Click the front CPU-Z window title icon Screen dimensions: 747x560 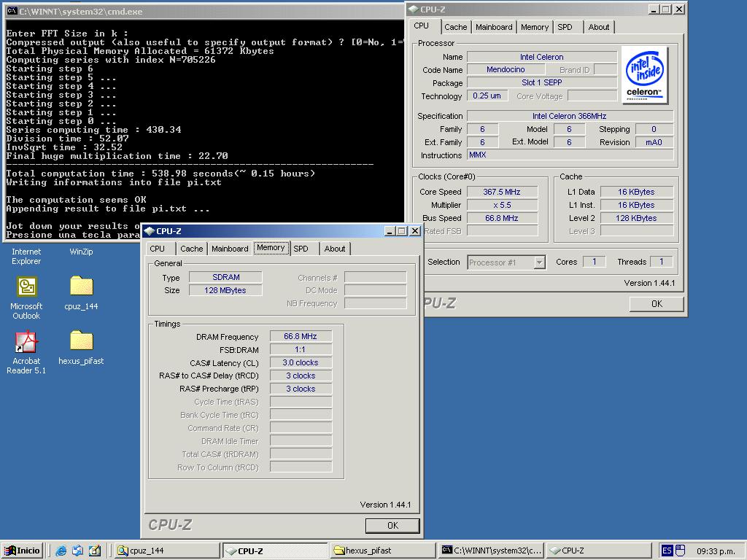(150, 231)
